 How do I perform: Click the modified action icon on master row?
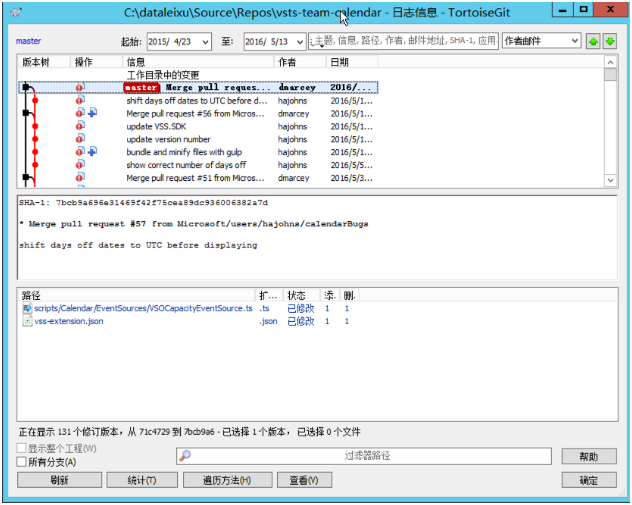click(x=80, y=87)
